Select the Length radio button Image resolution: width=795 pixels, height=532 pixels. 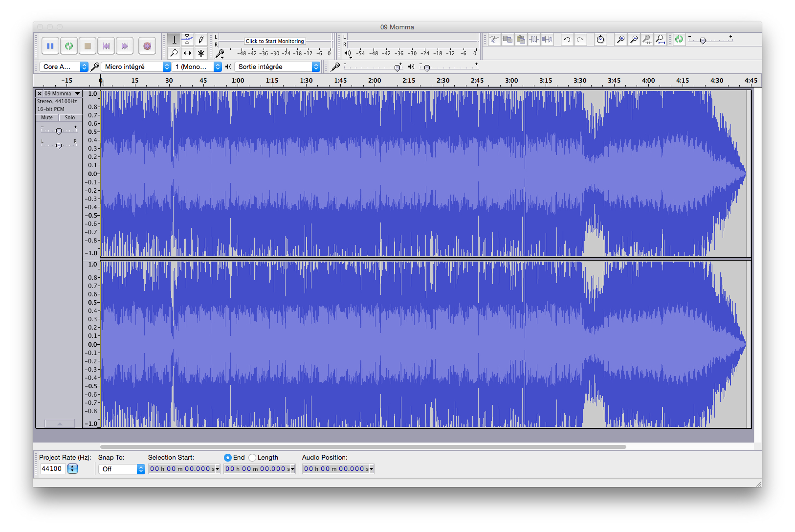252,457
